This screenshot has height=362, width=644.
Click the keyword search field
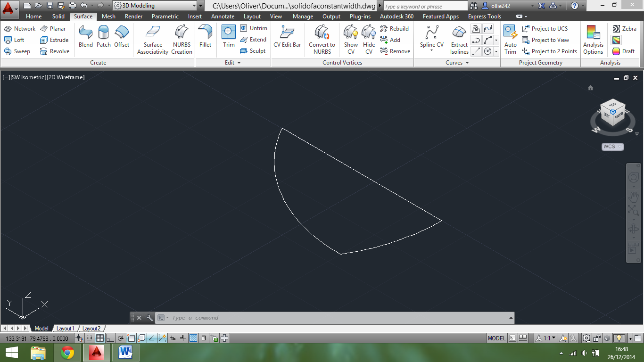[425, 6]
